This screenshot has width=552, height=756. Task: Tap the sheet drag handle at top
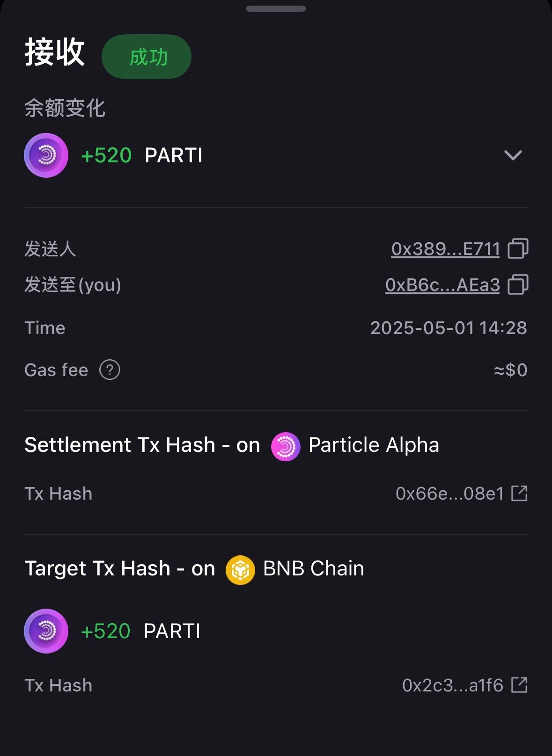tap(276, 8)
